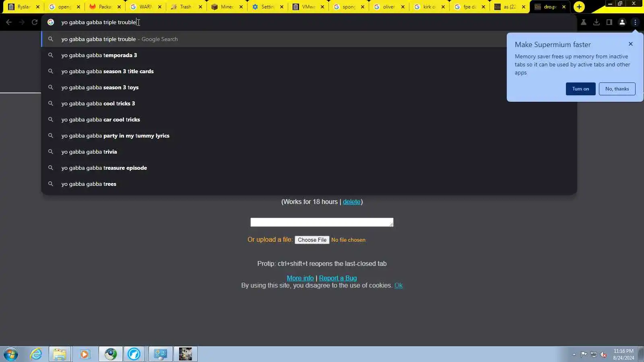Switch to the oliver tab

[389, 7]
